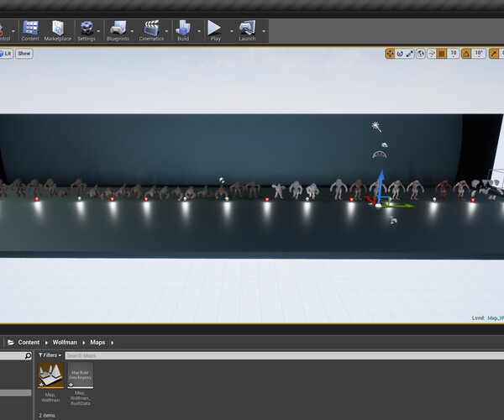Open the Content browser from toolbar
The image size is (504, 420).
pos(30,31)
